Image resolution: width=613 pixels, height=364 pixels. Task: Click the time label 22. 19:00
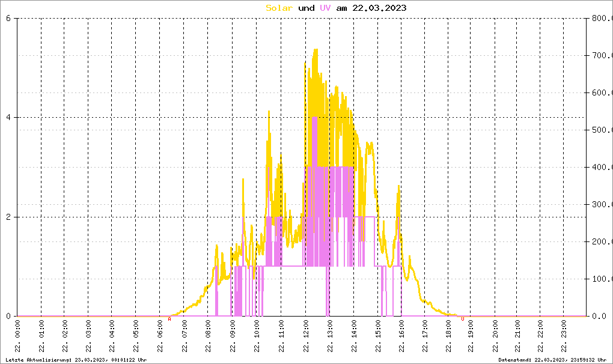click(471, 336)
